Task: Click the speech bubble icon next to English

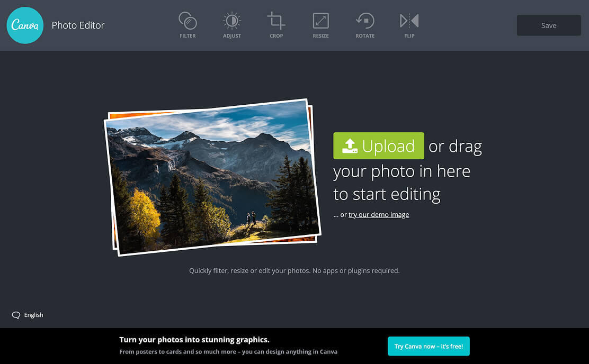Action: point(15,315)
